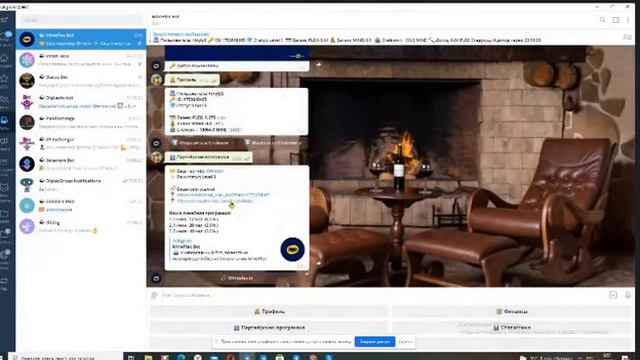Click the MinePlex logo preview thumbnail

292,249
